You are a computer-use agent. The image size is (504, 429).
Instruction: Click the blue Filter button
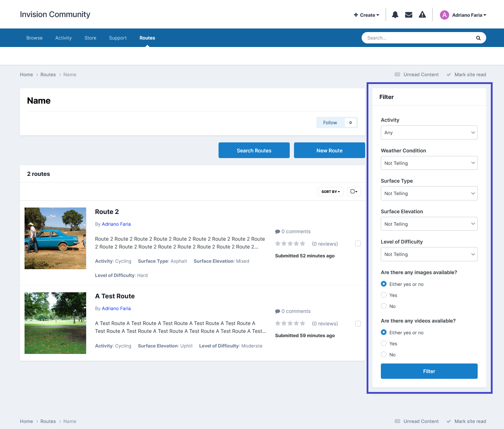pyautogui.click(x=429, y=371)
